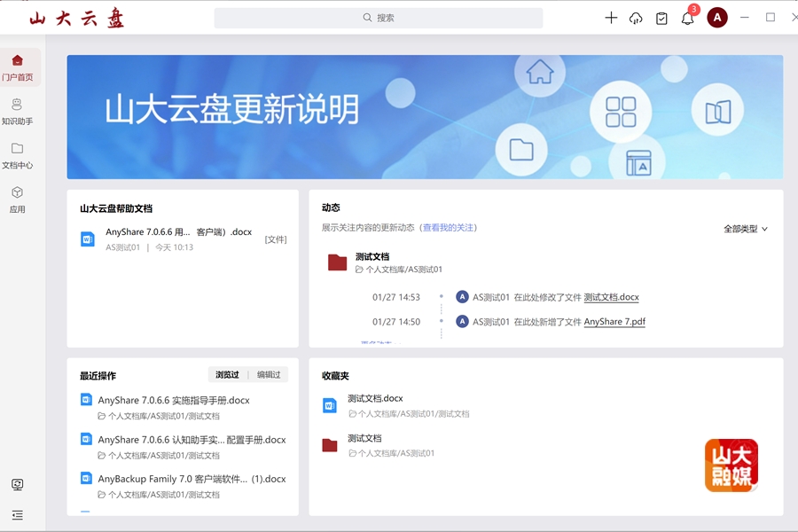This screenshot has width=798, height=532.
Task: Select the 浏览过 tab
Action: [x=227, y=375]
